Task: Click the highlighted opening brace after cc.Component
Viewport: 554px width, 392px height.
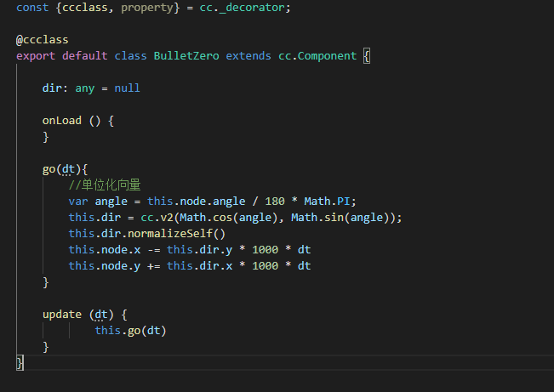Action: click(367, 56)
